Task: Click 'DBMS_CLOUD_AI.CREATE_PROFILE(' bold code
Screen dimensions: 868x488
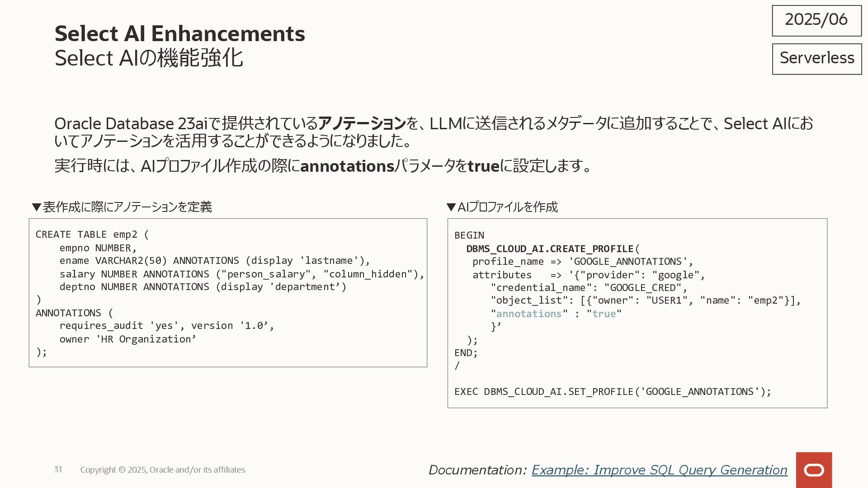Action: (x=553, y=249)
